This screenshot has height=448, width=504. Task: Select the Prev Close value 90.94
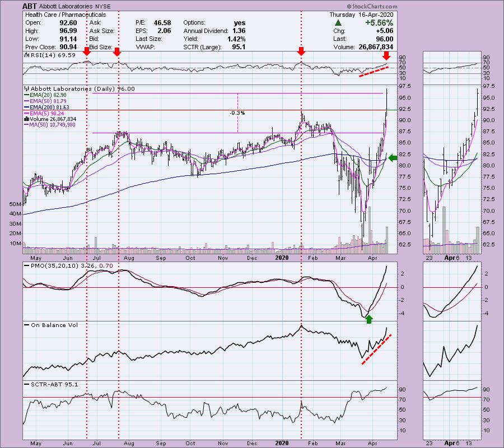(x=68, y=47)
